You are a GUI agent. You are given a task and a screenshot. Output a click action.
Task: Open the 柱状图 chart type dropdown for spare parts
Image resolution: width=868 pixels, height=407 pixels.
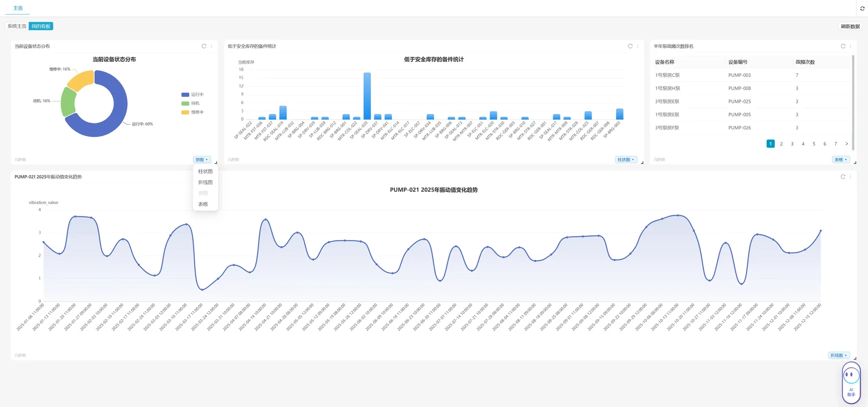pyautogui.click(x=626, y=160)
